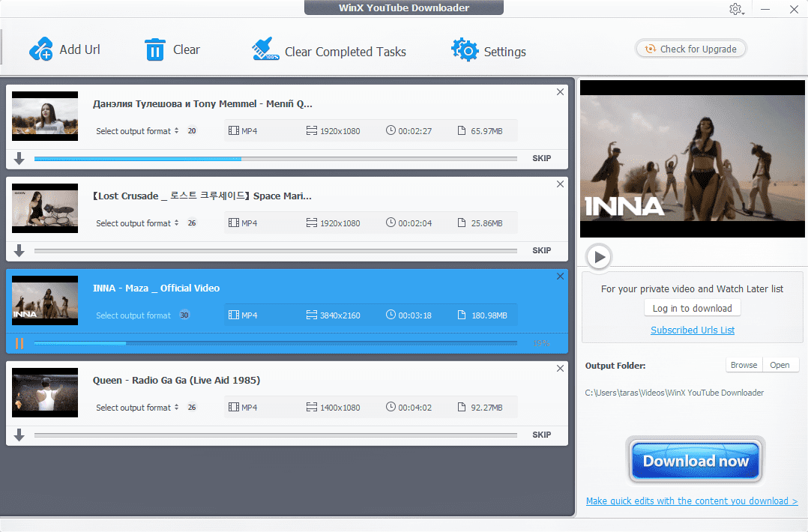Click the file size icon beside 180.98MB
This screenshot has height=532, width=808.
point(462,315)
